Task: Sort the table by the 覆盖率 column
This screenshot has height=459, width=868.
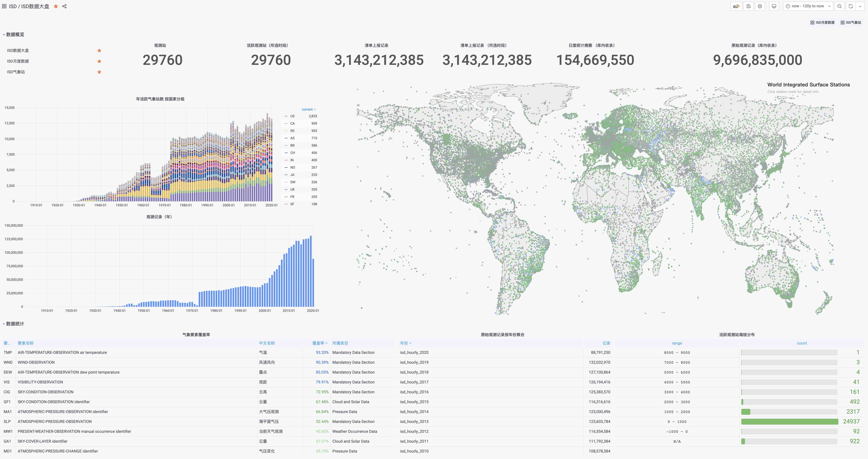Action: (319, 343)
